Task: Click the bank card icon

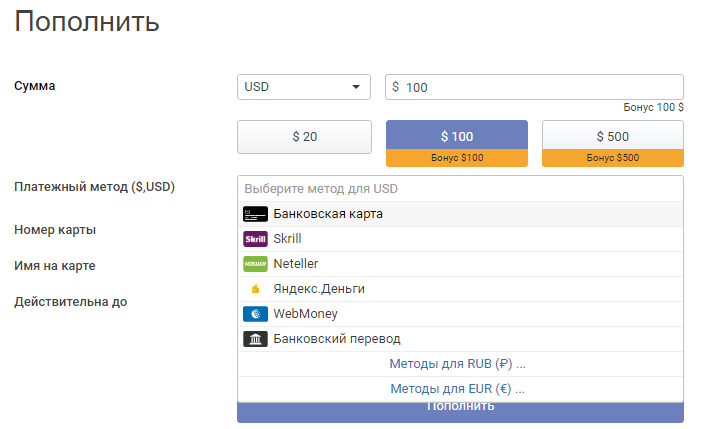Action: 255,214
